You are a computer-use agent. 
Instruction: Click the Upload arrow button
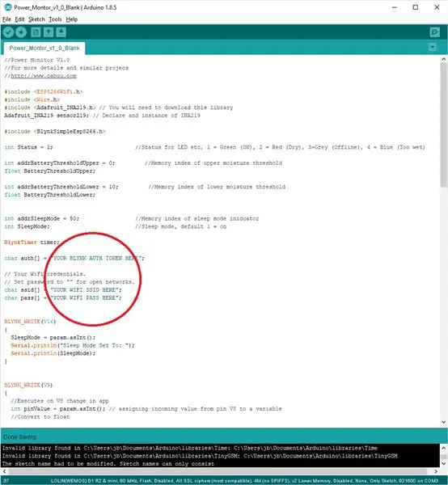point(21,32)
